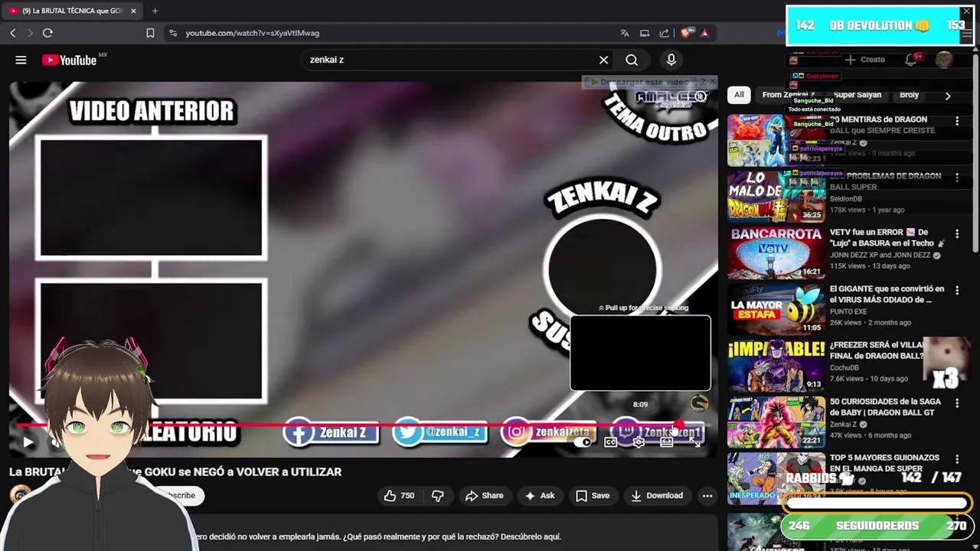The image size is (980, 551).
Task: Toggle closed captions CC button
Action: click(610, 442)
